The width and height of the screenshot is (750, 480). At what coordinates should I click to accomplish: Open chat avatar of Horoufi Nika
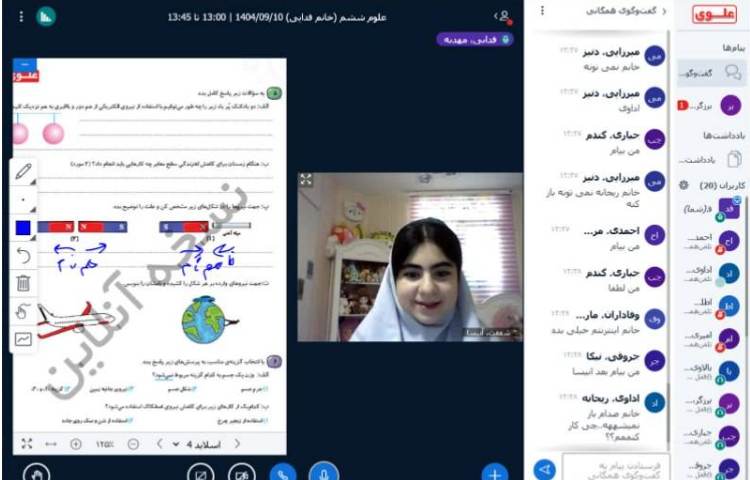pos(654,362)
